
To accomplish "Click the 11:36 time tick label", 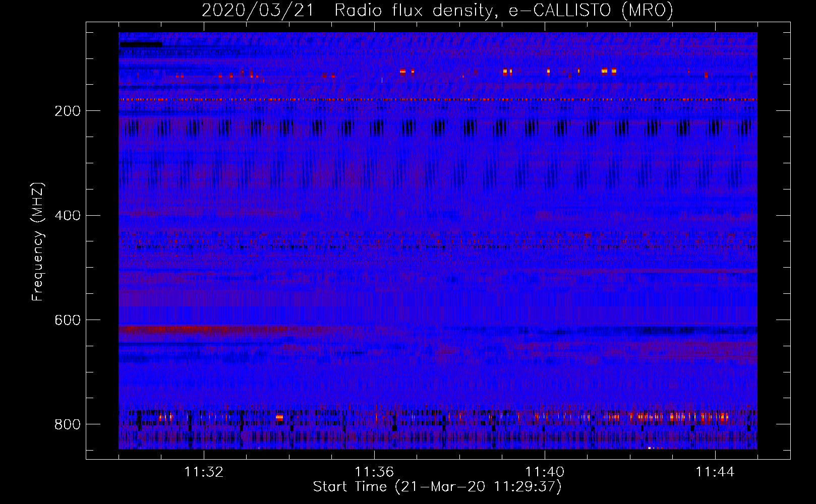I will point(374,472).
